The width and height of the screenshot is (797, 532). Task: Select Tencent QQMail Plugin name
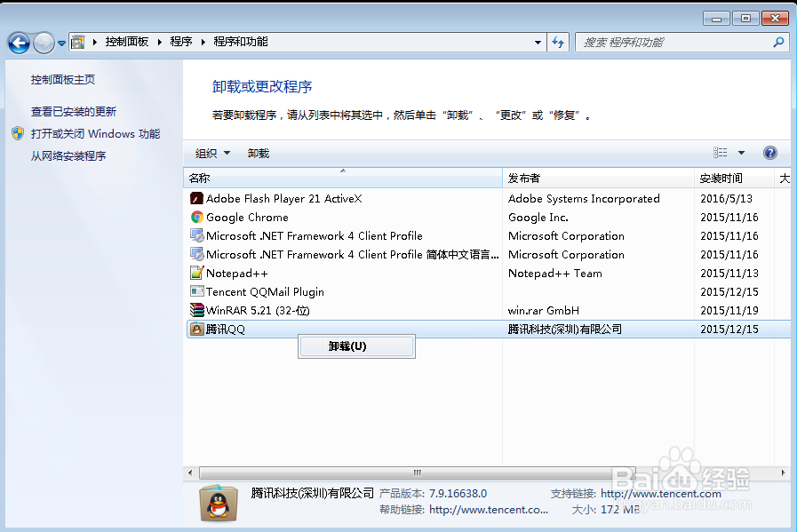265,291
